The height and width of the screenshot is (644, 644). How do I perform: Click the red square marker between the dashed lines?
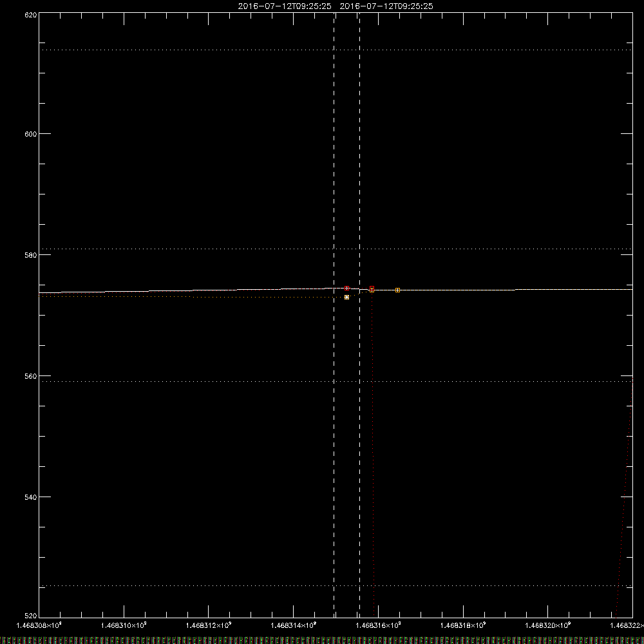[x=346, y=289]
